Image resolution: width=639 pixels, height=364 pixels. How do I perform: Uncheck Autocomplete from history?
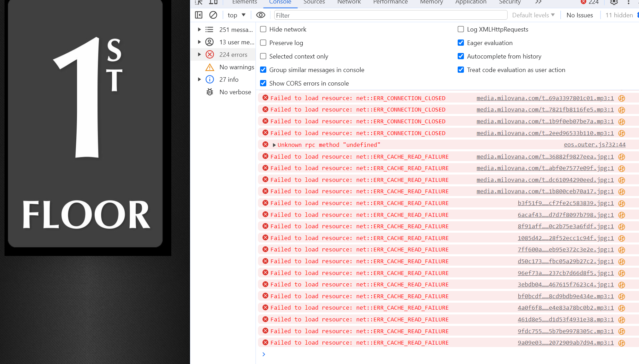click(461, 56)
